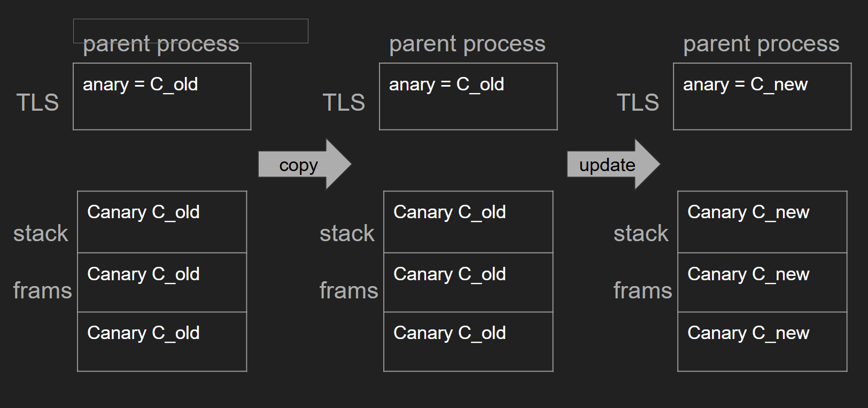This screenshot has width=868, height=408.
Task: Click the middle diagram's top "Canary C_old" frame
Action: pyautogui.click(x=468, y=222)
